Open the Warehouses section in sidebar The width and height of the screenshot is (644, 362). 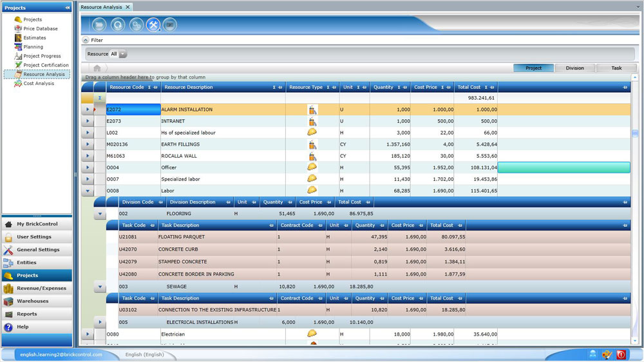click(32, 301)
